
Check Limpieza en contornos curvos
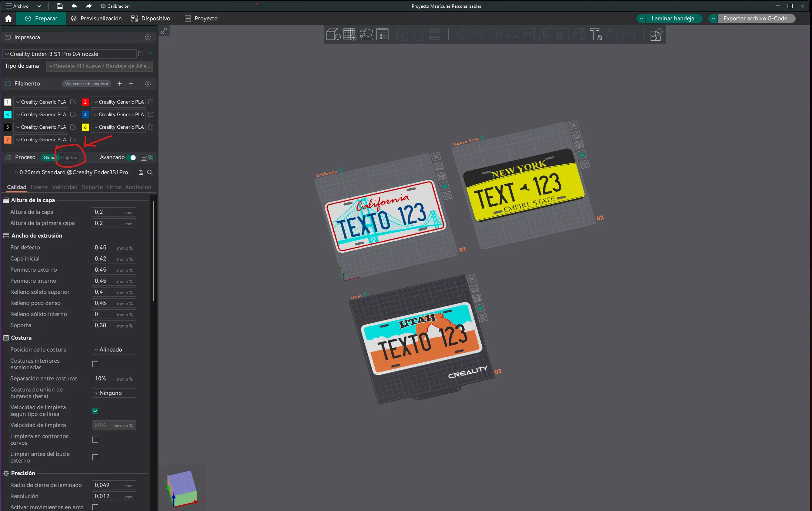coord(95,440)
